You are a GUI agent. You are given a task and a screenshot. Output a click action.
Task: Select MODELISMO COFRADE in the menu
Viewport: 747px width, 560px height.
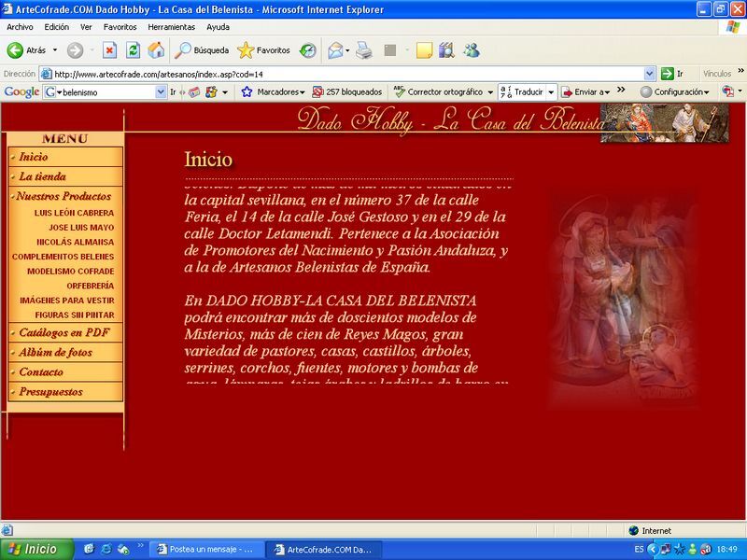click(70, 271)
